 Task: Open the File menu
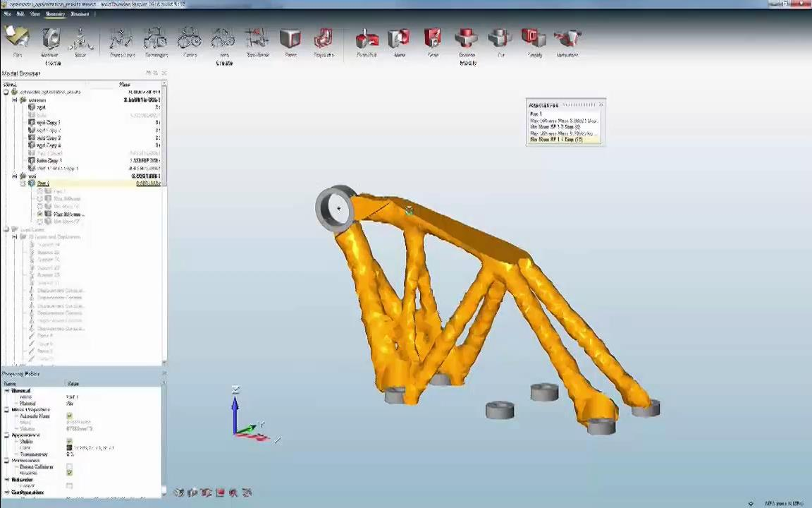8,14
